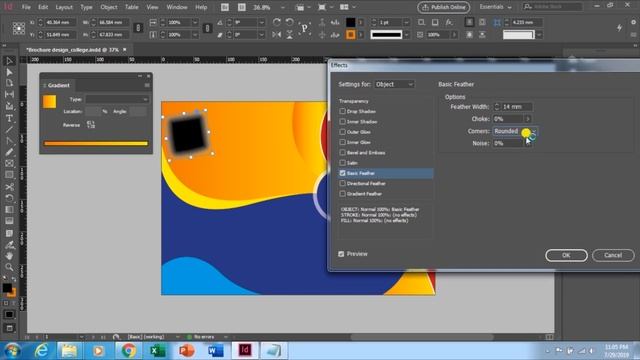This screenshot has height=360, width=640.
Task: Enable the Drop Shadow effect checkbox
Action: click(342, 111)
